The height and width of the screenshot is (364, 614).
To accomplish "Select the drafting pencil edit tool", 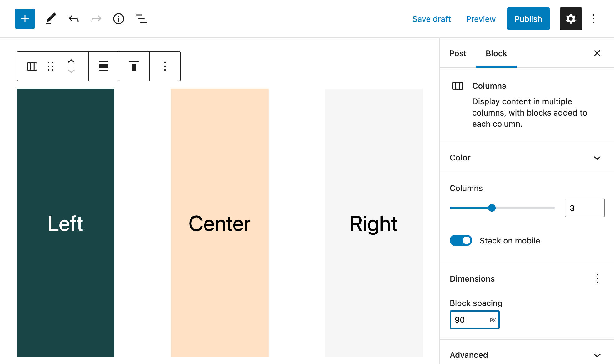I will pos(51,19).
